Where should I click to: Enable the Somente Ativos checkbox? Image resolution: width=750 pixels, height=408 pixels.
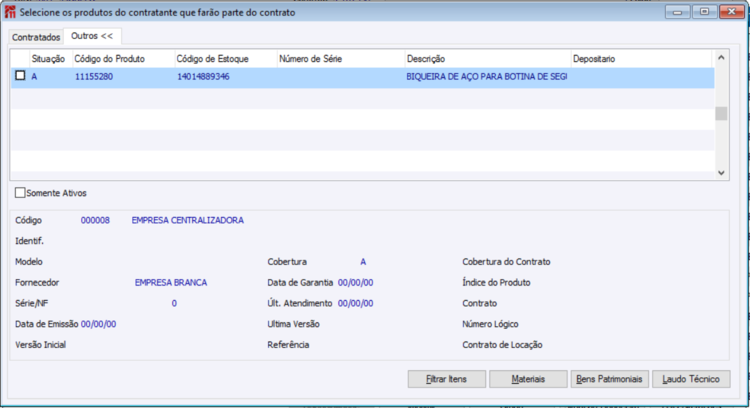coord(20,193)
